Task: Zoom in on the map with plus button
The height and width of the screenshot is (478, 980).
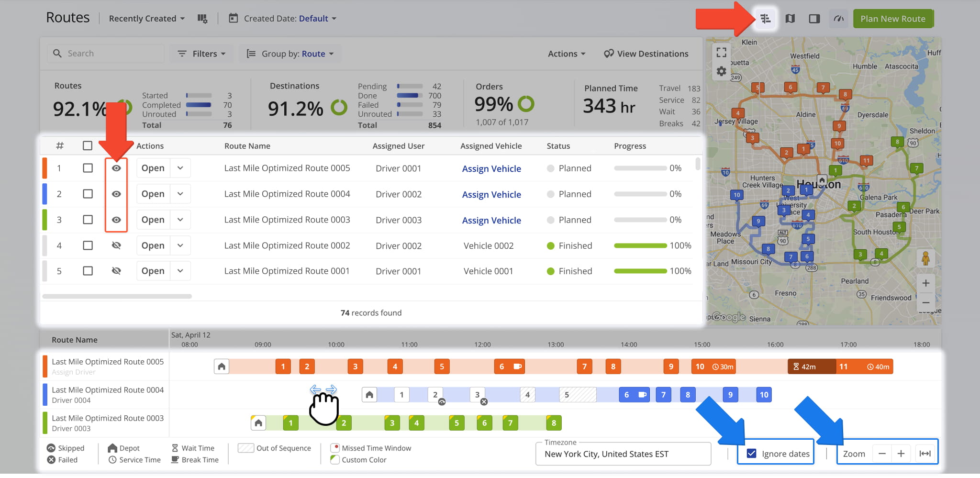Action: pyautogui.click(x=925, y=283)
